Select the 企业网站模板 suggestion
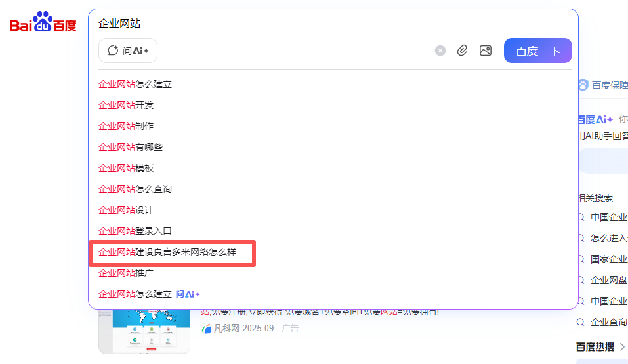 (126, 168)
